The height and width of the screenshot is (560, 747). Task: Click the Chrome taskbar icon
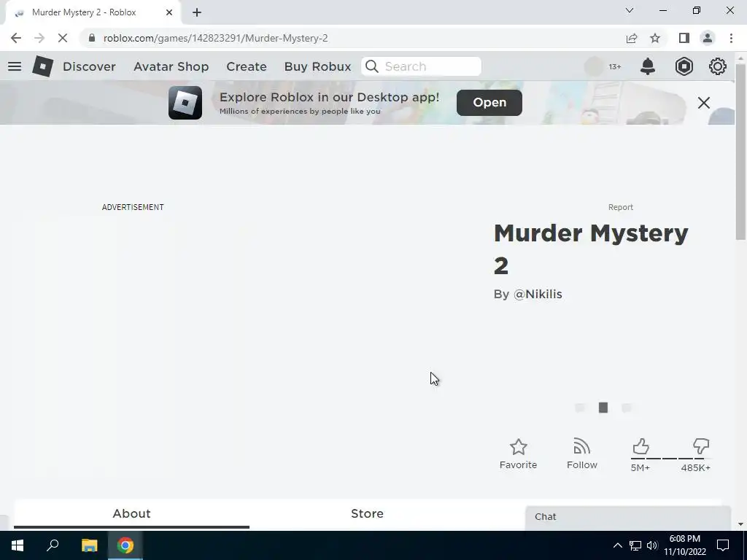pos(125,545)
